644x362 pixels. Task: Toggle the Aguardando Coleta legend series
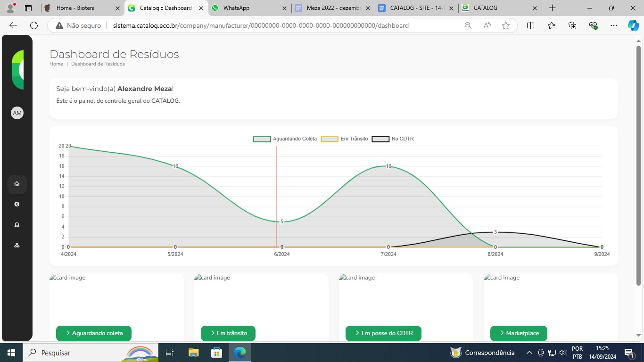[285, 139]
